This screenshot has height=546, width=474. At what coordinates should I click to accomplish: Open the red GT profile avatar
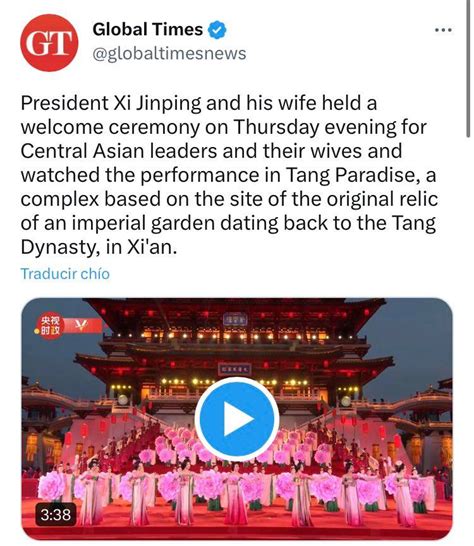pos(49,43)
